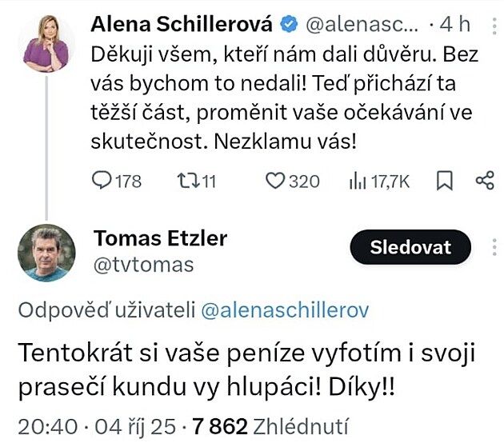The image size is (504, 447).
Task: Click the Tomas Etzler display name
Action: click(161, 237)
